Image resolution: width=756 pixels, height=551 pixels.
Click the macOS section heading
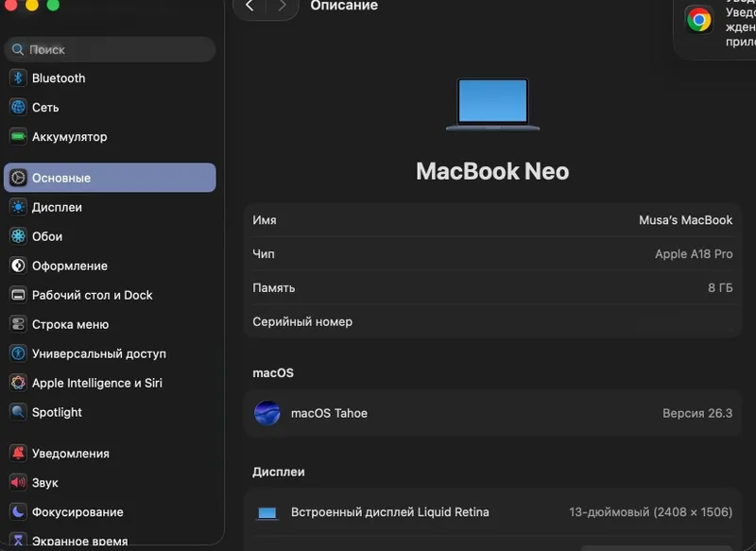(273, 372)
